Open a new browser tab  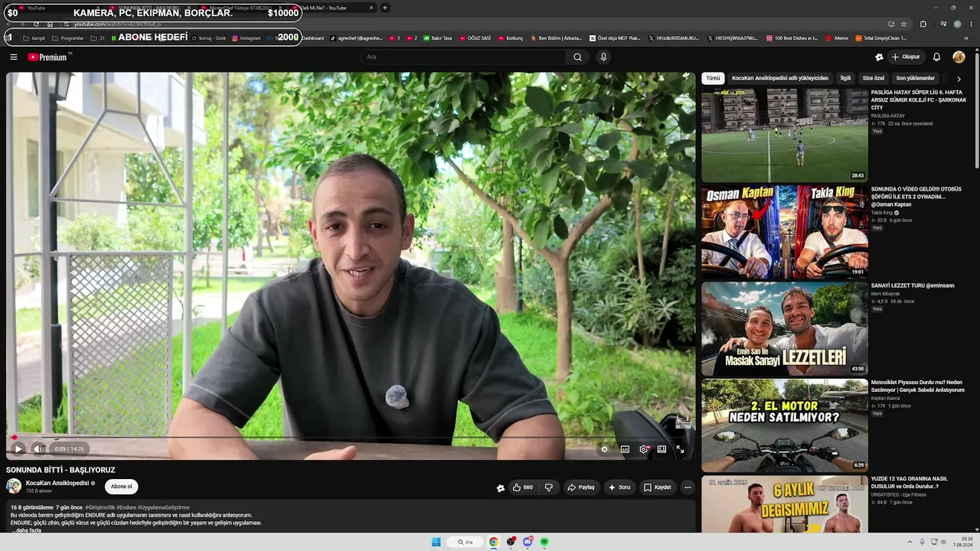[385, 8]
